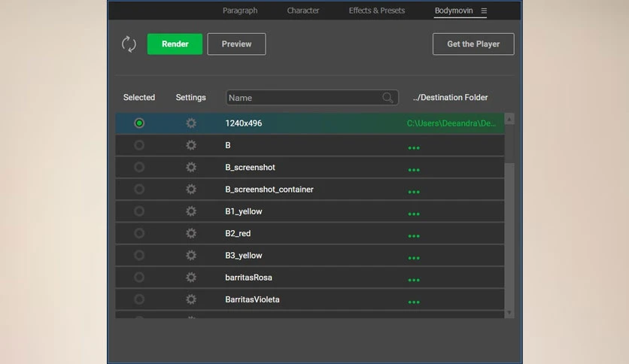Set destination folder for B_screenshot
629x364 pixels.
pyautogui.click(x=414, y=170)
